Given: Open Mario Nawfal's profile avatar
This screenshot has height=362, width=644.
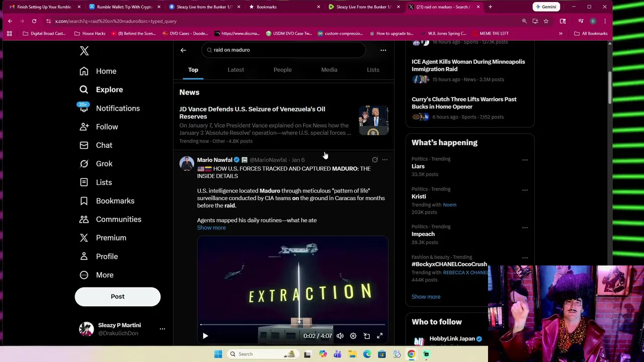Looking at the screenshot, I should [187, 163].
